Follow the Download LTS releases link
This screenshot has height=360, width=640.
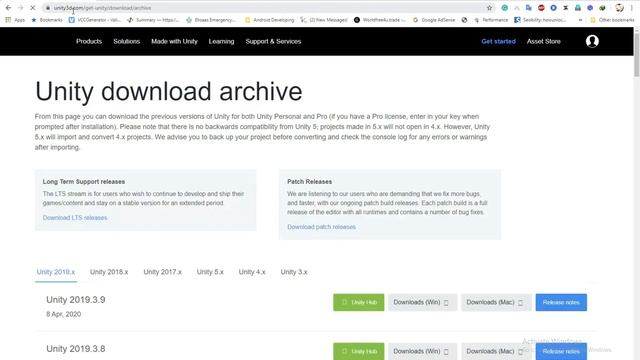click(x=75, y=218)
